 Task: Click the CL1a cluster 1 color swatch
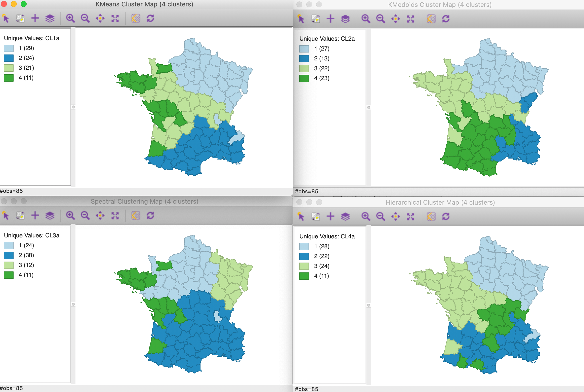coord(8,48)
